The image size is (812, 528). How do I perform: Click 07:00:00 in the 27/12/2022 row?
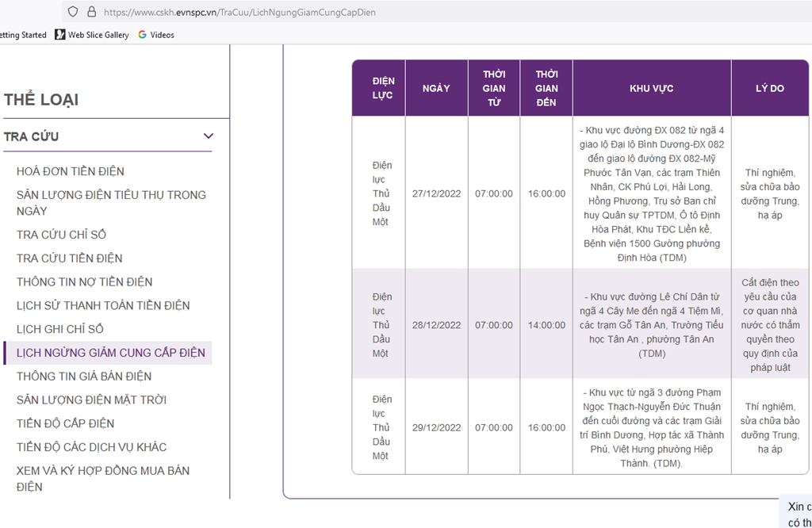[494, 193]
